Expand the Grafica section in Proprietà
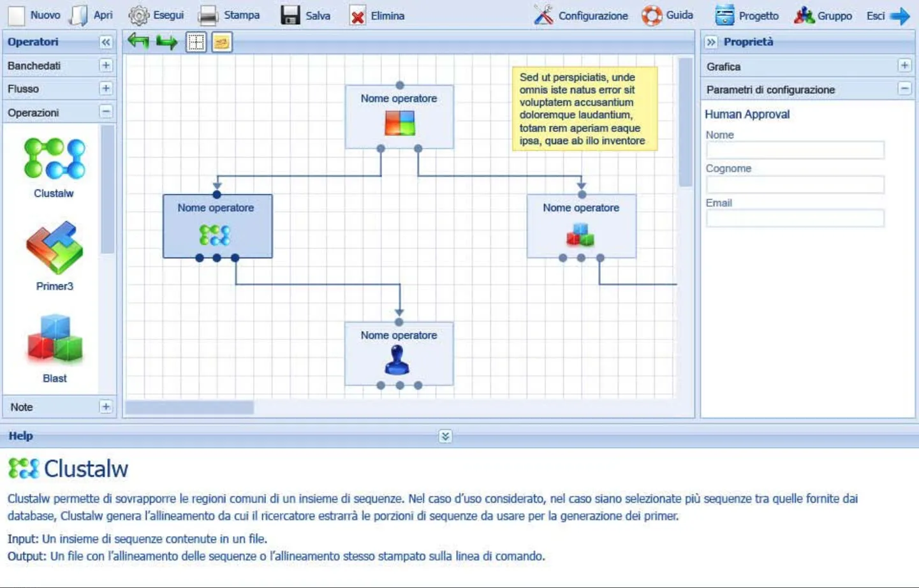The height and width of the screenshot is (588, 919). click(905, 65)
